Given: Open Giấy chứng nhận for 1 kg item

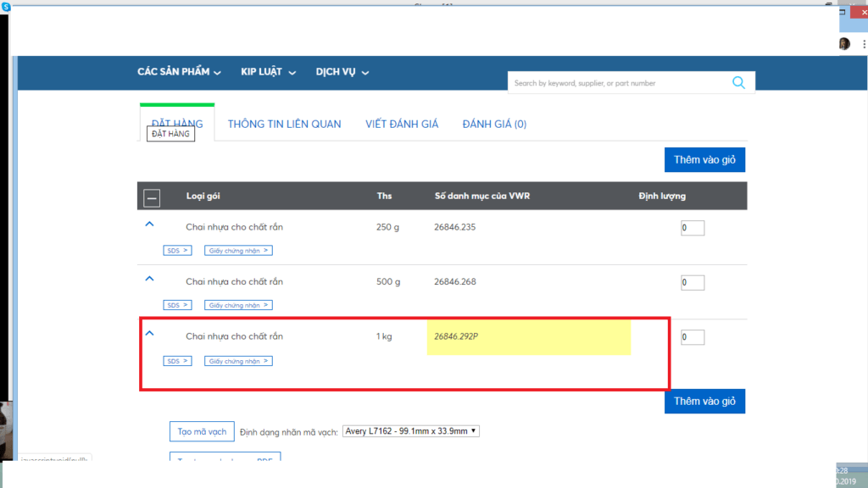Looking at the screenshot, I should (x=238, y=361).
